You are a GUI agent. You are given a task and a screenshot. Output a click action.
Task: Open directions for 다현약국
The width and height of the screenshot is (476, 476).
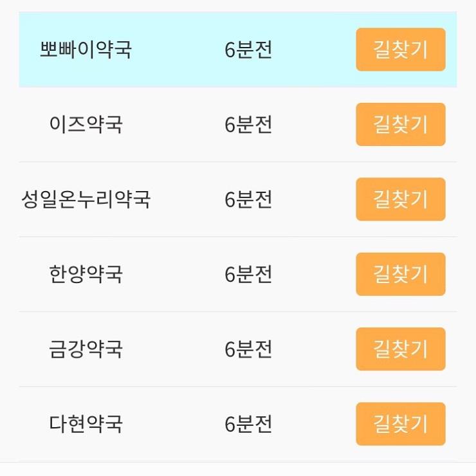[400, 424]
